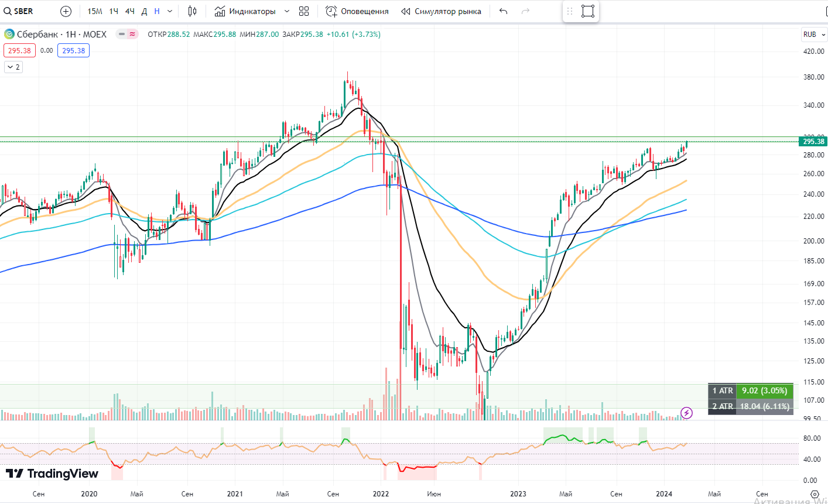Open the Индикаторы dialog
This screenshot has height=504, width=828.
245,11
